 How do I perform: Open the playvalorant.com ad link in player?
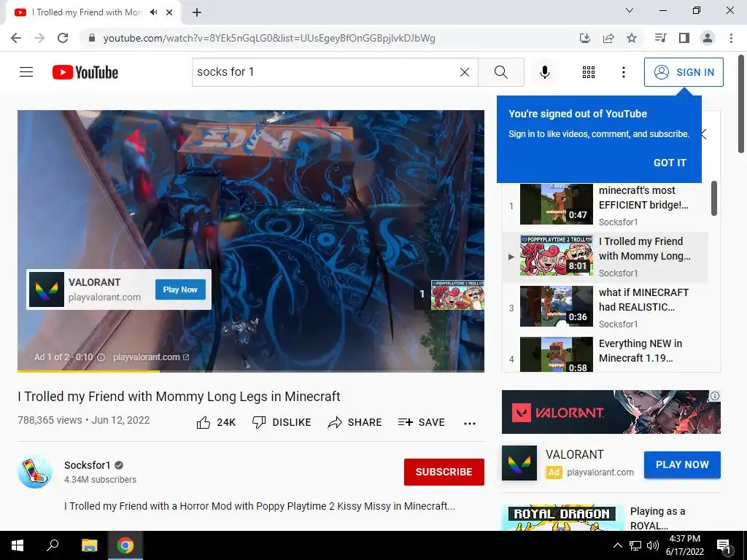(151, 357)
